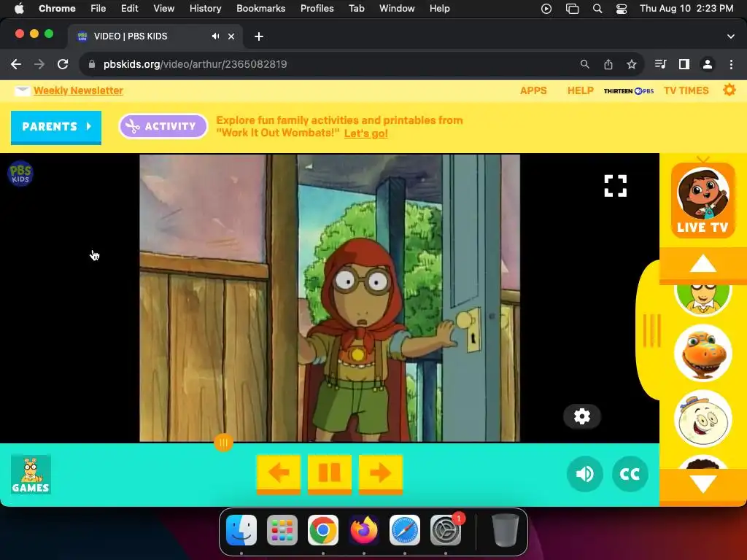Viewport: 747px width, 560px height.
Task: Open TV TIMES schedule
Action: [686, 90]
